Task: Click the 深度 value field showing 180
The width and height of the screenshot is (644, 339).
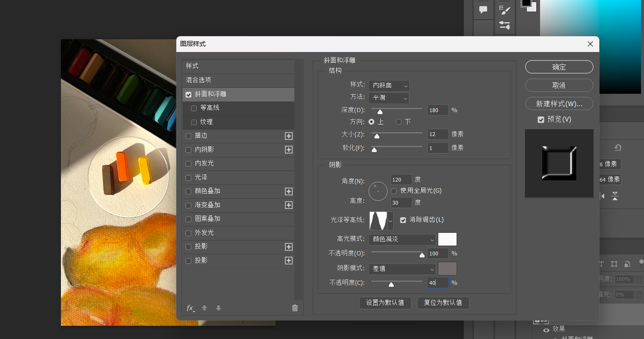Action: (438, 110)
